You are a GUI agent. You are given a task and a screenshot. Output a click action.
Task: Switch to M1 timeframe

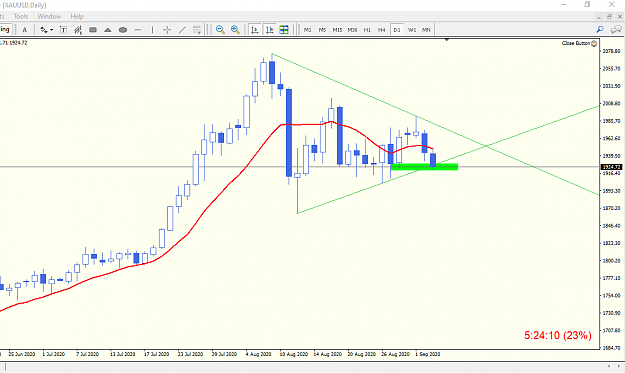click(x=307, y=30)
